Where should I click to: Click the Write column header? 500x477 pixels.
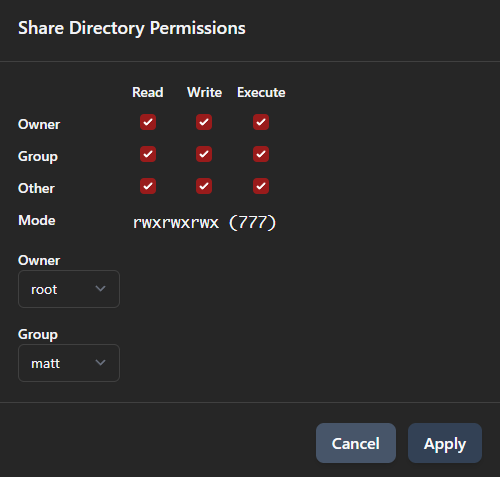click(x=204, y=92)
